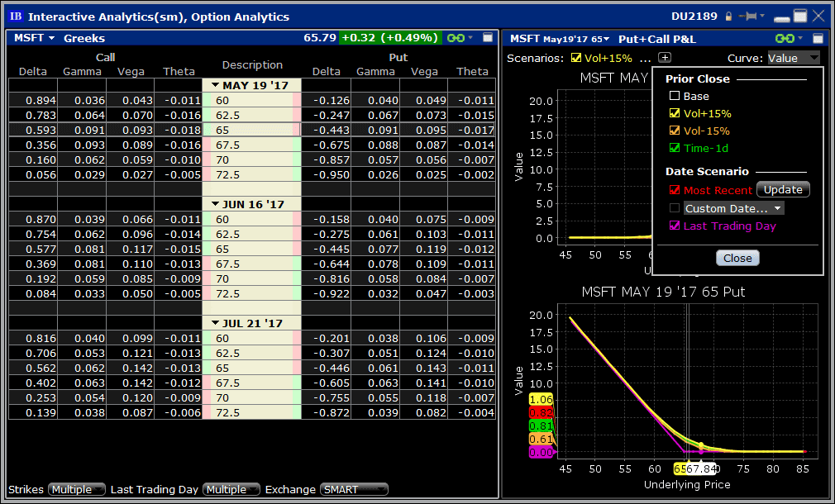Open the Strikes Multiple dropdown

[x=77, y=489]
